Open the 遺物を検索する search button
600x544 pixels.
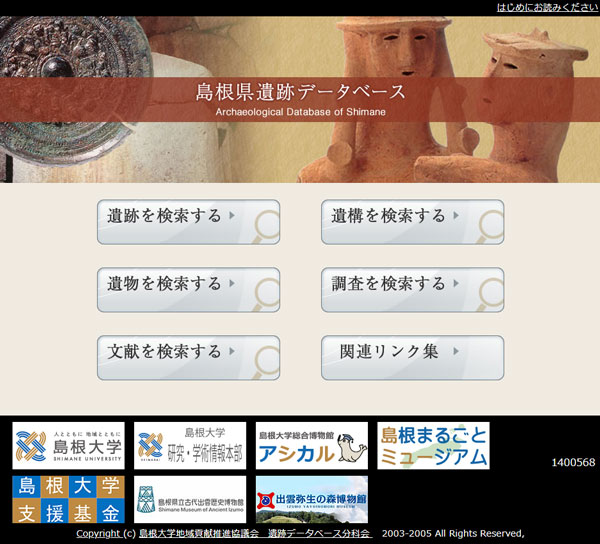[188, 290]
